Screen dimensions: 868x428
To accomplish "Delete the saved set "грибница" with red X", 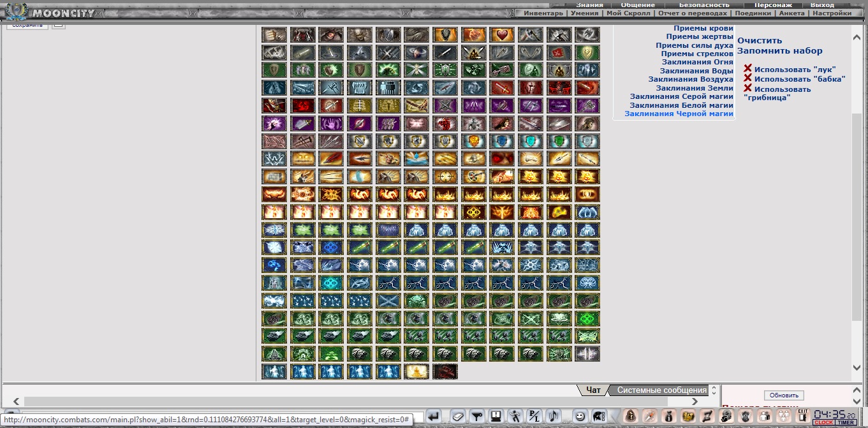I will coord(748,87).
